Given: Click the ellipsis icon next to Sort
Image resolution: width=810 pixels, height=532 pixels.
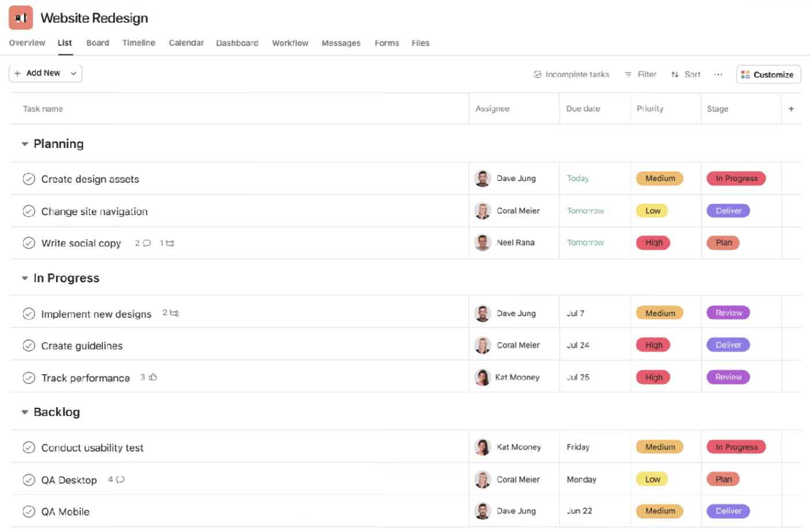Looking at the screenshot, I should (x=718, y=75).
